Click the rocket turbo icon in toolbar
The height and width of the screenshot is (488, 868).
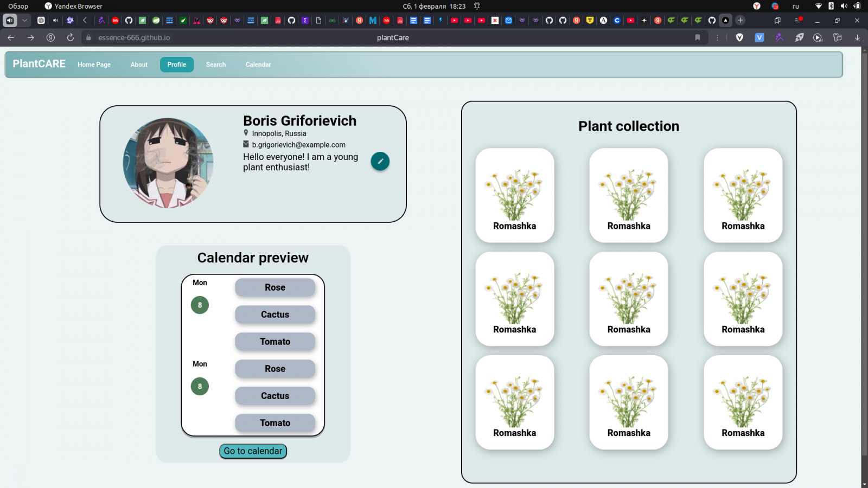click(x=799, y=37)
